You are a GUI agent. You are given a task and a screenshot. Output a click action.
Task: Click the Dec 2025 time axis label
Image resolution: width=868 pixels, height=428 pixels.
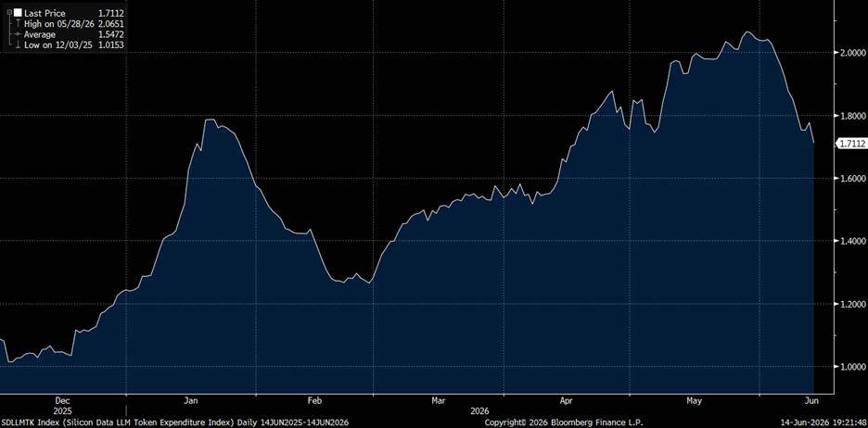(62, 406)
